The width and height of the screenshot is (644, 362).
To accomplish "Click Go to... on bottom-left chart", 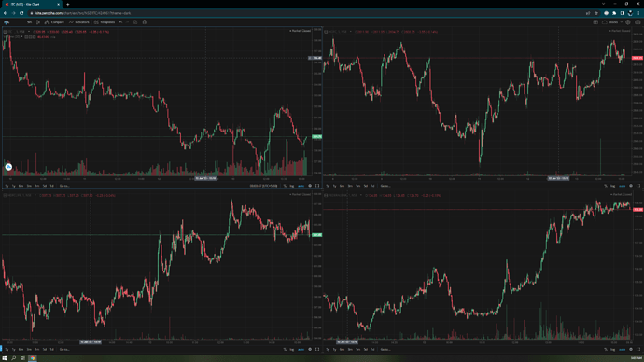I will [64, 349].
